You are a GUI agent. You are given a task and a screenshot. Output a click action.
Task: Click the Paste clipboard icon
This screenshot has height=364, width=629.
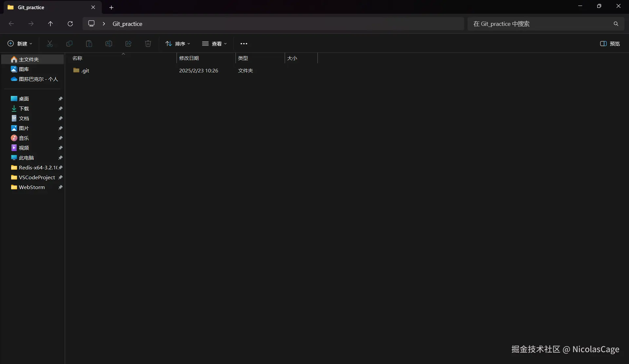[89, 44]
